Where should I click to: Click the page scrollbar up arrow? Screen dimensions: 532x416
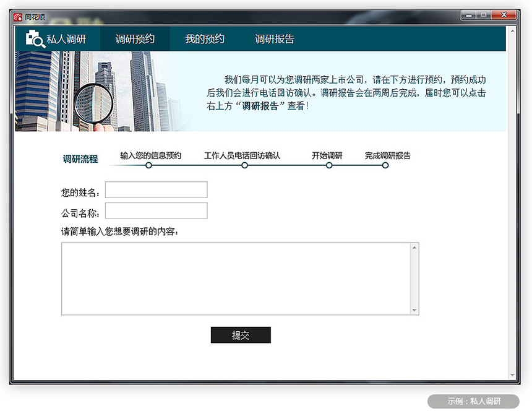pyautogui.click(x=512, y=31)
